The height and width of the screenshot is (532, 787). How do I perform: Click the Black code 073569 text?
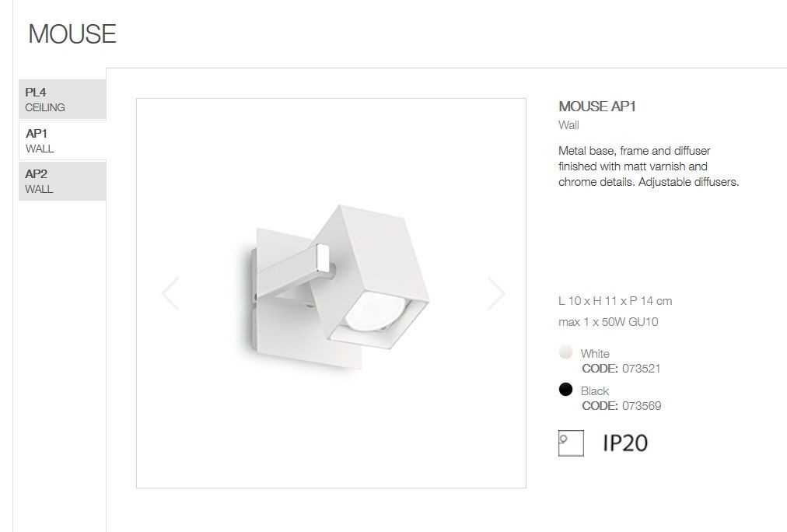pos(621,405)
